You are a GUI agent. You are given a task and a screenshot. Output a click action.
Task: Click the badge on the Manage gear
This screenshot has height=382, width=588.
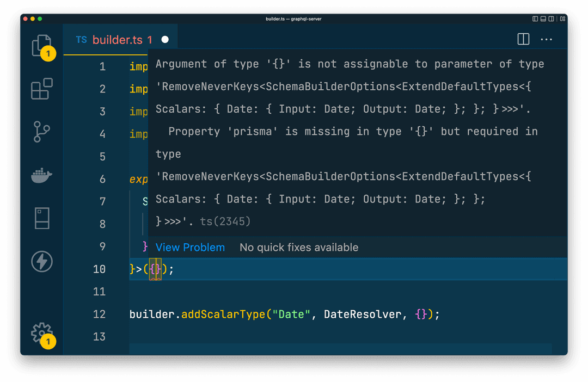(48, 342)
